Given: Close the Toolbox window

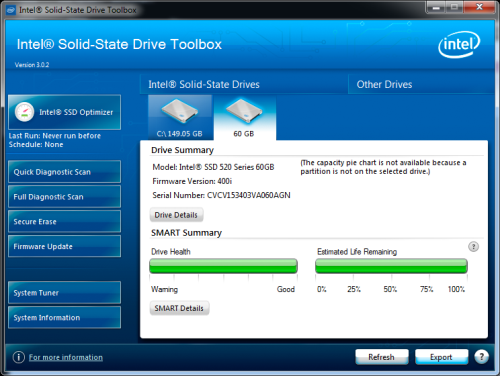Looking at the screenshot, I should click(479, 7).
